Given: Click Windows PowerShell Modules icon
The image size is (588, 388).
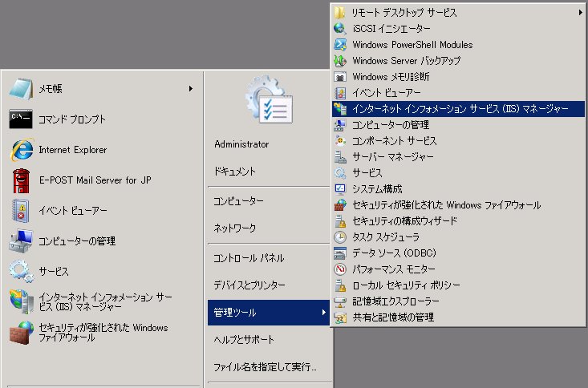Looking at the screenshot, I should tap(340, 45).
